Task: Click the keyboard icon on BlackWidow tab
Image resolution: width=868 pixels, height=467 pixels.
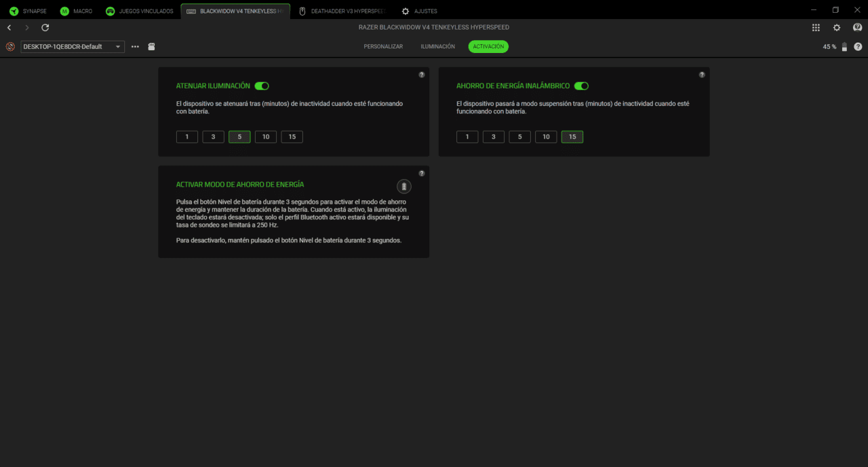Action: tap(191, 12)
